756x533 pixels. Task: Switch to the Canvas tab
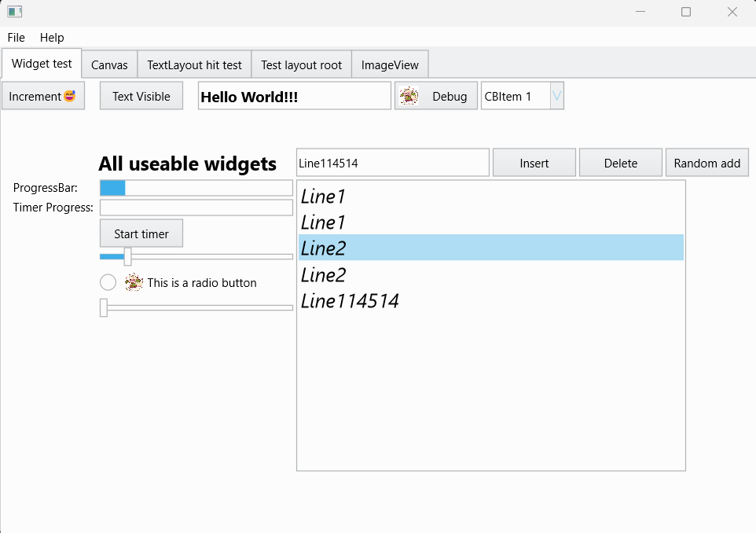[x=108, y=64]
